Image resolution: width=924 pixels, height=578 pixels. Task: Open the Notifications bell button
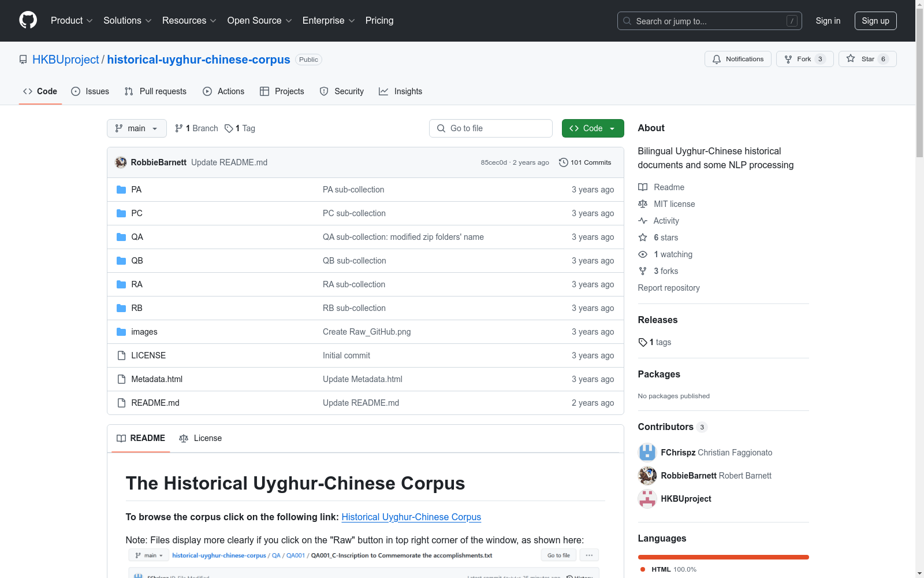[x=737, y=59]
